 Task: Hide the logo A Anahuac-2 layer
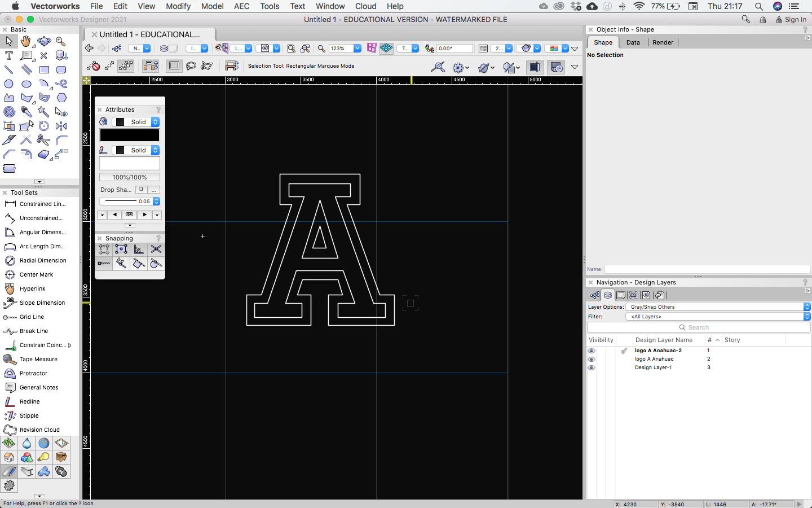(592, 351)
